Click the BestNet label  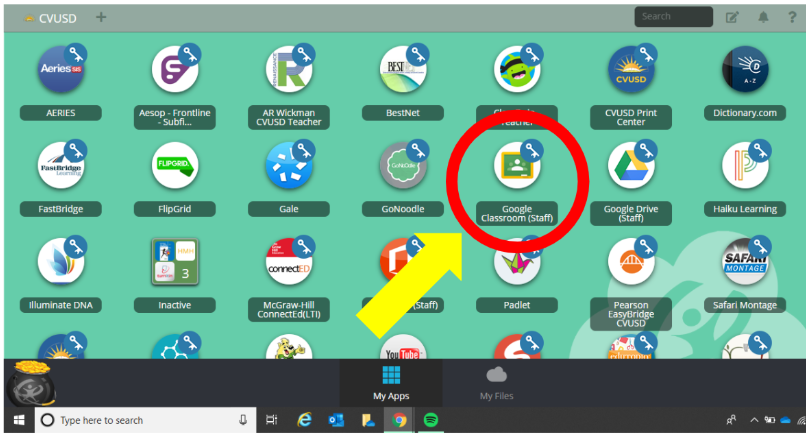pos(403,113)
